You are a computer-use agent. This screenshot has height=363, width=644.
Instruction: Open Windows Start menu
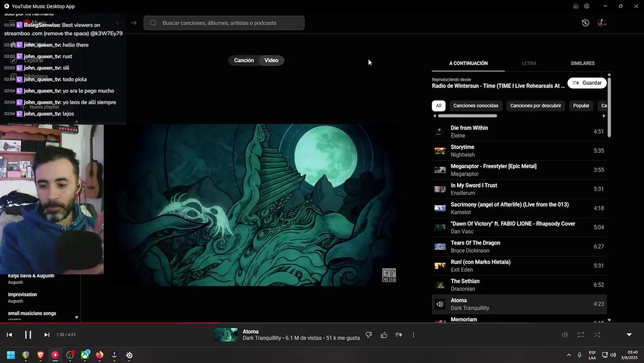tap(11, 355)
